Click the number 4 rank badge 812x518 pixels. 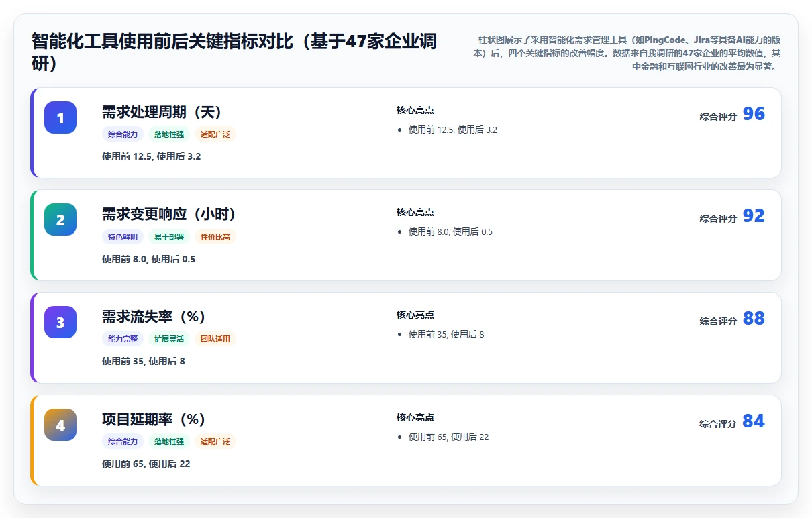60,425
